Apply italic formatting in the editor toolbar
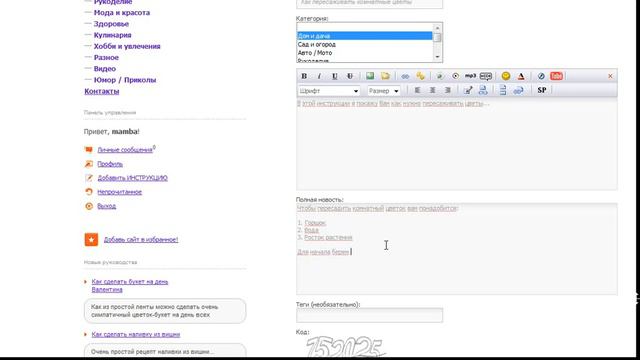The width and height of the screenshot is (640, 360). 319,76
